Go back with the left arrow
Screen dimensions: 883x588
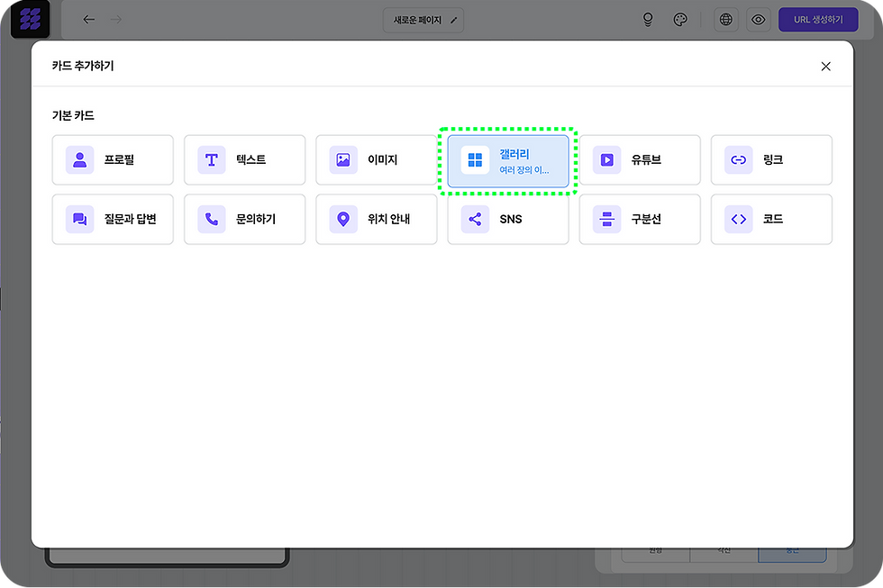(x=88, y=20)
